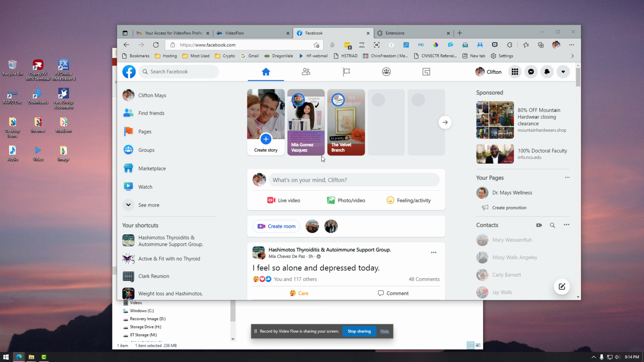Open the browser Collections icon
644x362 pixels.
541,45
